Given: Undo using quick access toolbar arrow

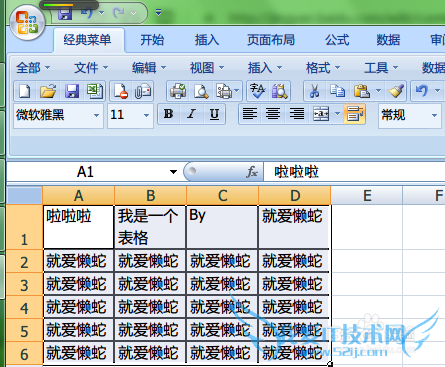Looking at the screenshot, I should point(88,14).
